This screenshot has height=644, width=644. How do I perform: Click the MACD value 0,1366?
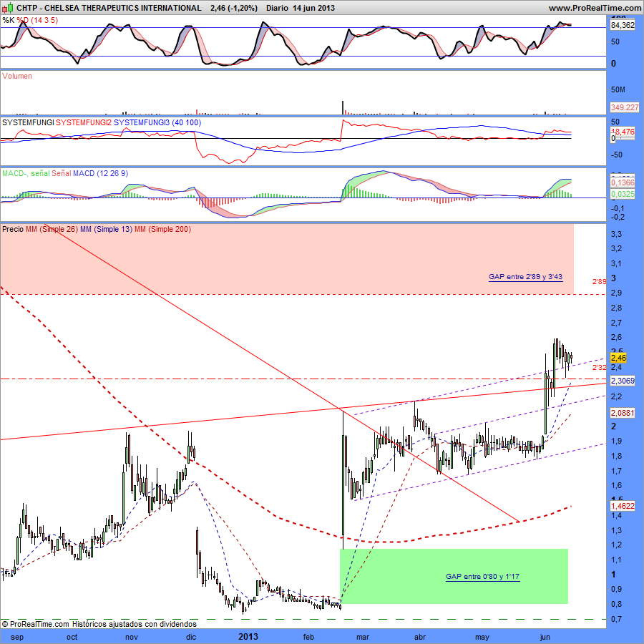pyautogui.click(x=623, y=182)
